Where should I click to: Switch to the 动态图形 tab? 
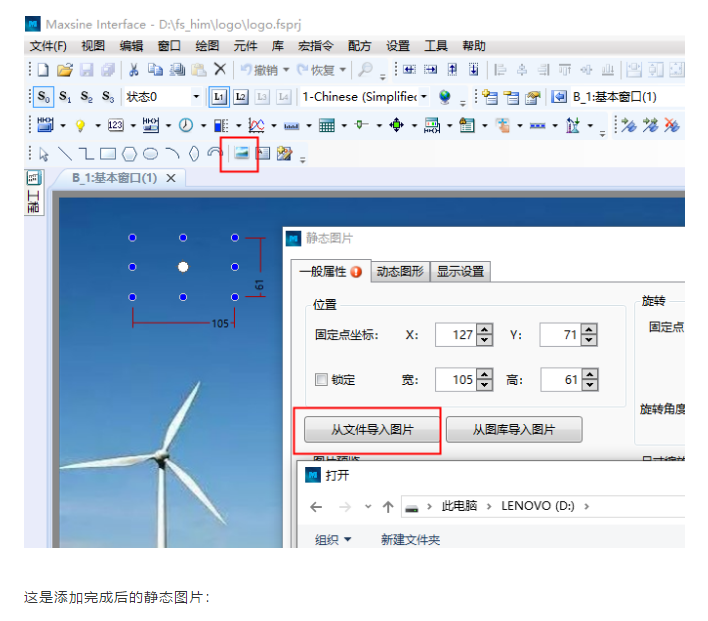[400, 271]
